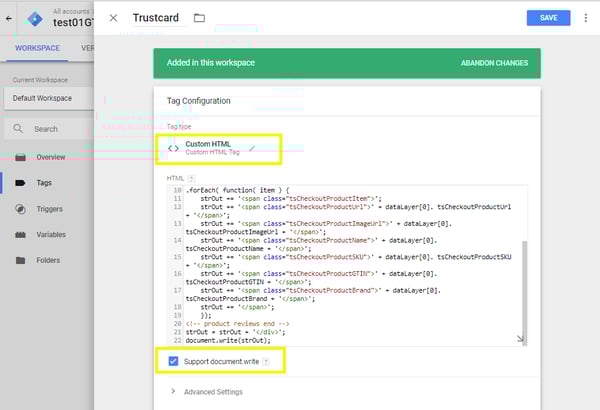600x410 pixels.
Task: Toggle the Support document.write checkbox
Action: 173,361
